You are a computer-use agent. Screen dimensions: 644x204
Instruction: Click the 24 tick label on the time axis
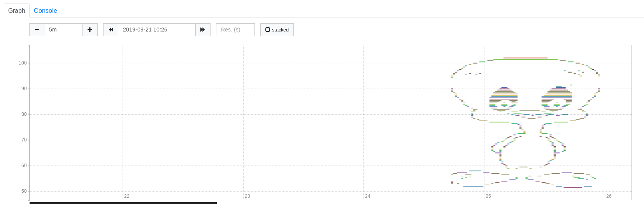[368, 196]
